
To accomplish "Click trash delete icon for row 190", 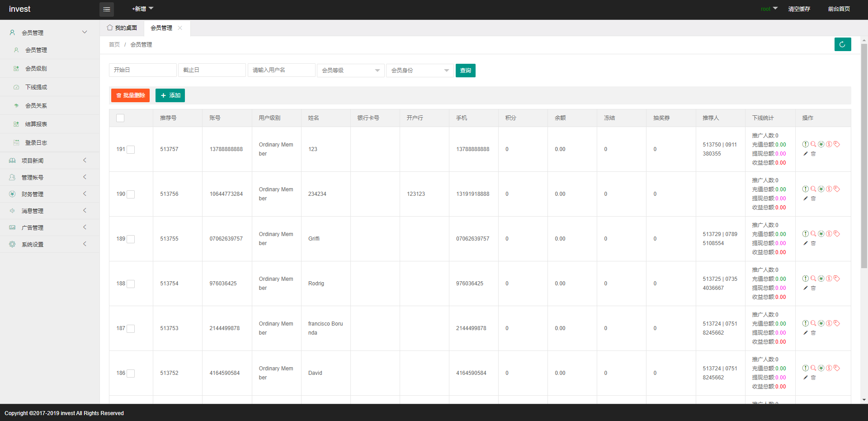I will [x=813, y=199].
